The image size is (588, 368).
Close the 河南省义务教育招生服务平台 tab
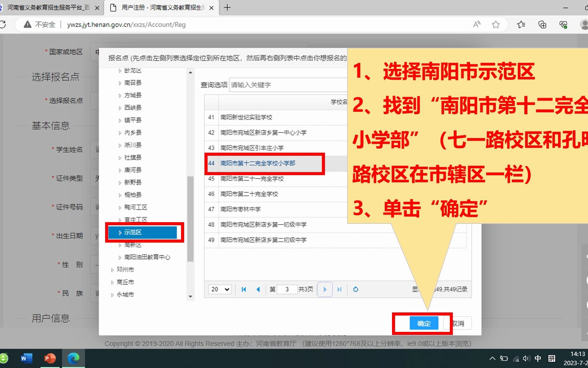[97, 8]
